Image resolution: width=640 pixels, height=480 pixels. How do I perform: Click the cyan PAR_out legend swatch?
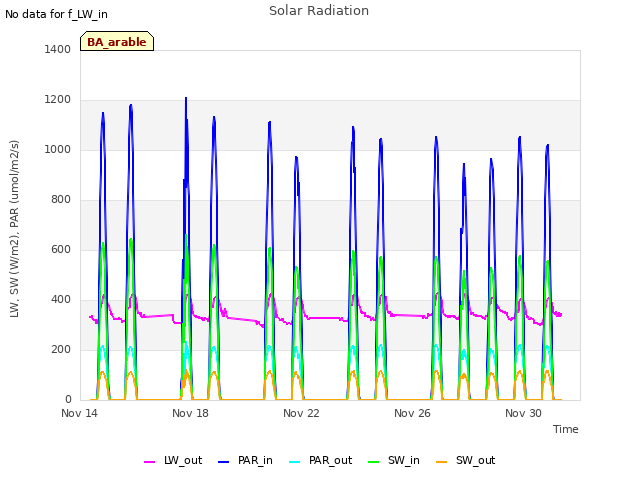[294, 462]
